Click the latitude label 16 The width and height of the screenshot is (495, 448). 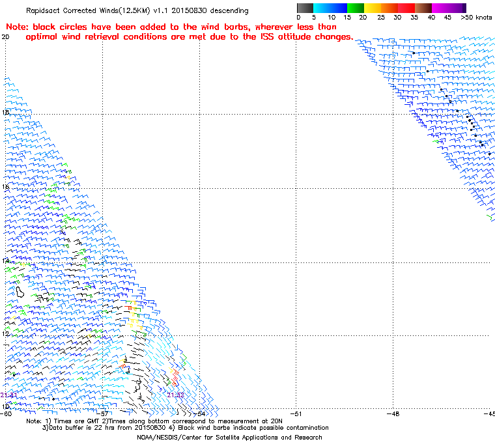pos(5,187)
